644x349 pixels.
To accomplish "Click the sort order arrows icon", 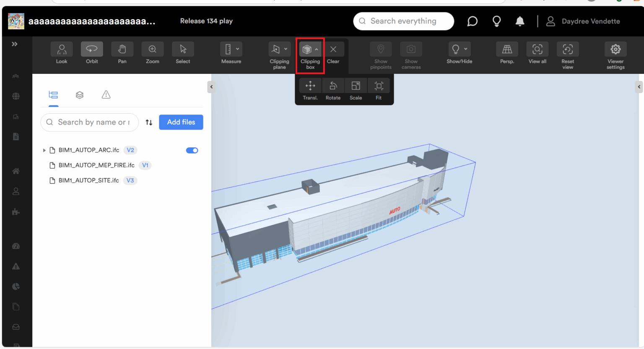I will point(149,122).
